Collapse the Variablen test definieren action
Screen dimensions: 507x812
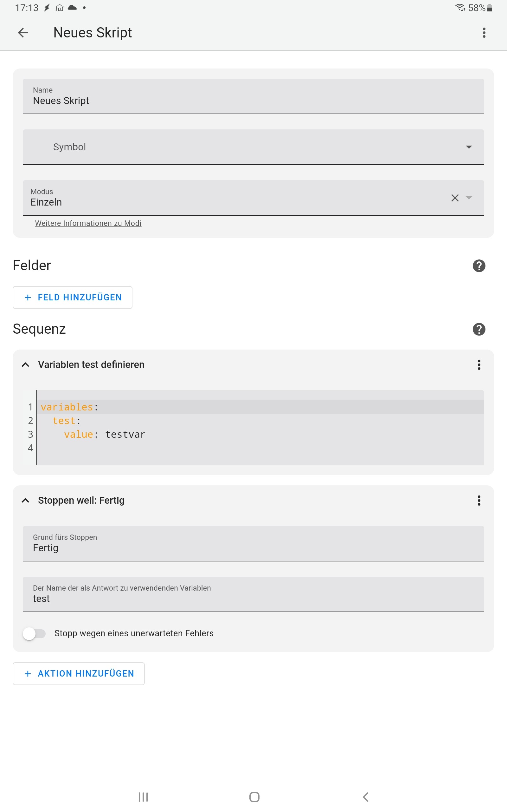pos(25,364)
